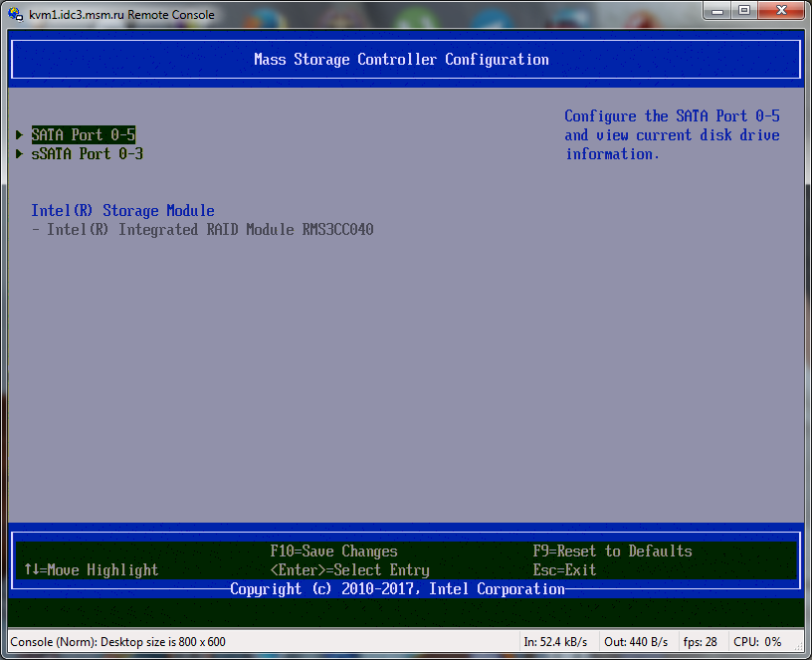Click the kvm1.idc3.msm.ru Remote Console title
This screenshot has height=660, width=812.
tap(121, 15)
